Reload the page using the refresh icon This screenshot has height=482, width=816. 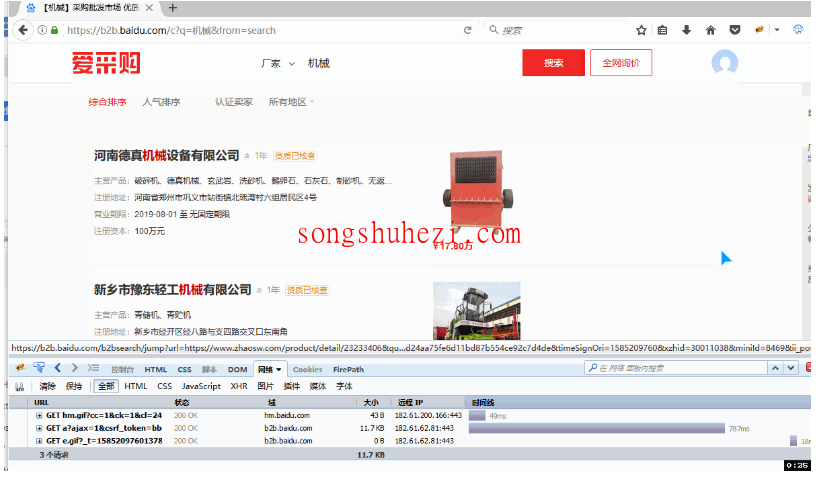tap(467, 30)
